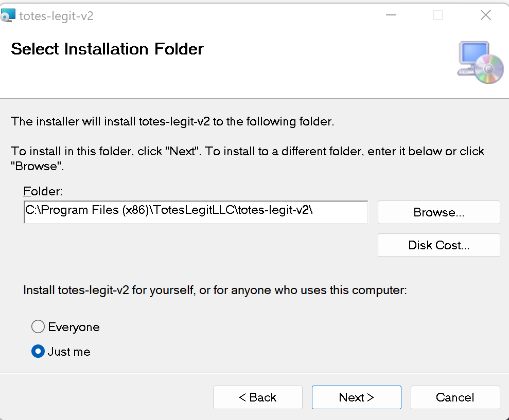The height and width of the screenshot is (420, 509).
Task: Click the 'installer will install' description line
Action: click(172, 122)
